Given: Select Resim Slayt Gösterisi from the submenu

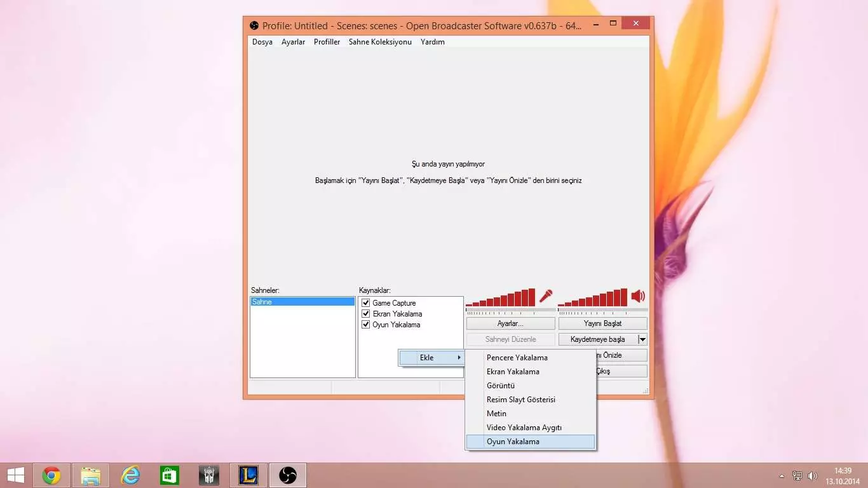Looking at the screenshot, I should (531, 400).
